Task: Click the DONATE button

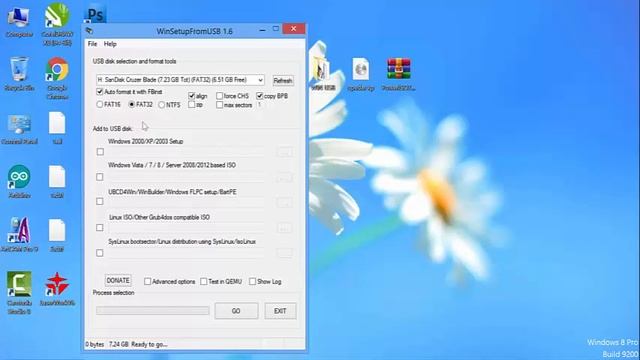Action: pyautogui.click(x=118, y=280)
